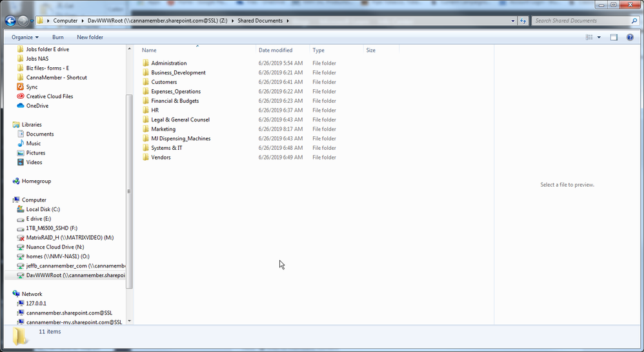This screenshot has height=352, width=644.
Task: Click the New folder button
Action: pyautogui.click(x=90, y=37)
